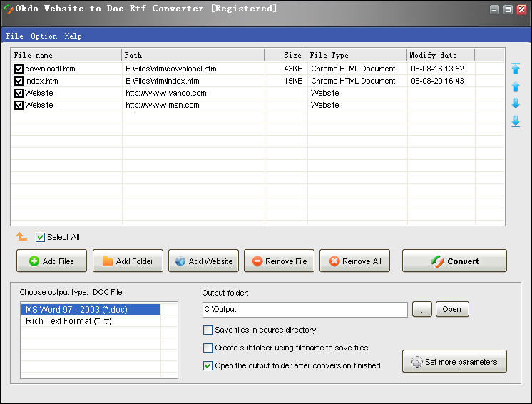Enable Save files in source directory
Viewport: 532px width, 404px height.
click(208, 330)
